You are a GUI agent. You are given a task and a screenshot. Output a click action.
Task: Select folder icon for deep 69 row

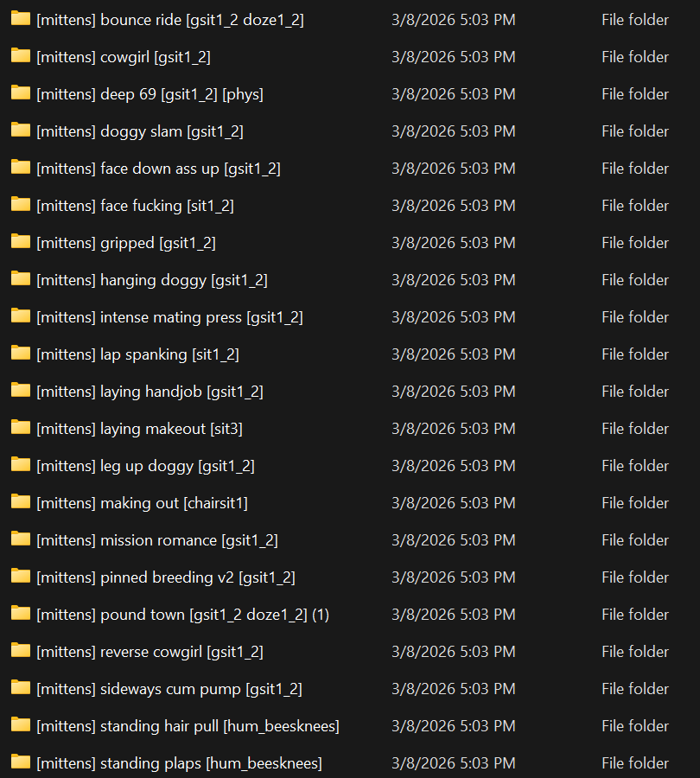[x=21, y=92]
